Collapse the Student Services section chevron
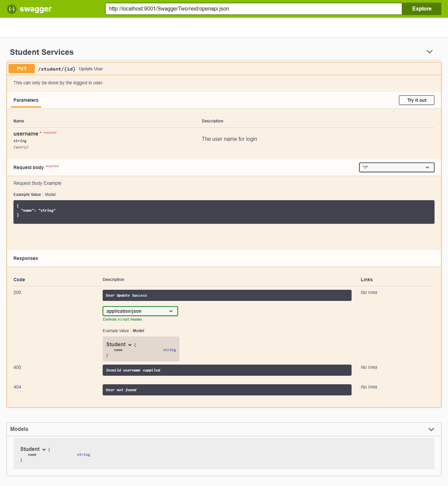448x486 pixels. [x=430, y=52]
